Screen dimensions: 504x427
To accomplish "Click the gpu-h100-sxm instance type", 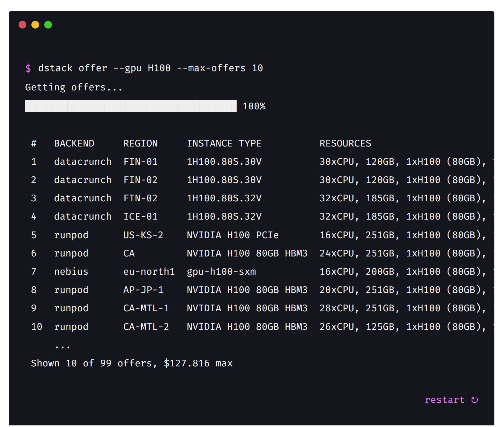I will click(x=221, y=272).
